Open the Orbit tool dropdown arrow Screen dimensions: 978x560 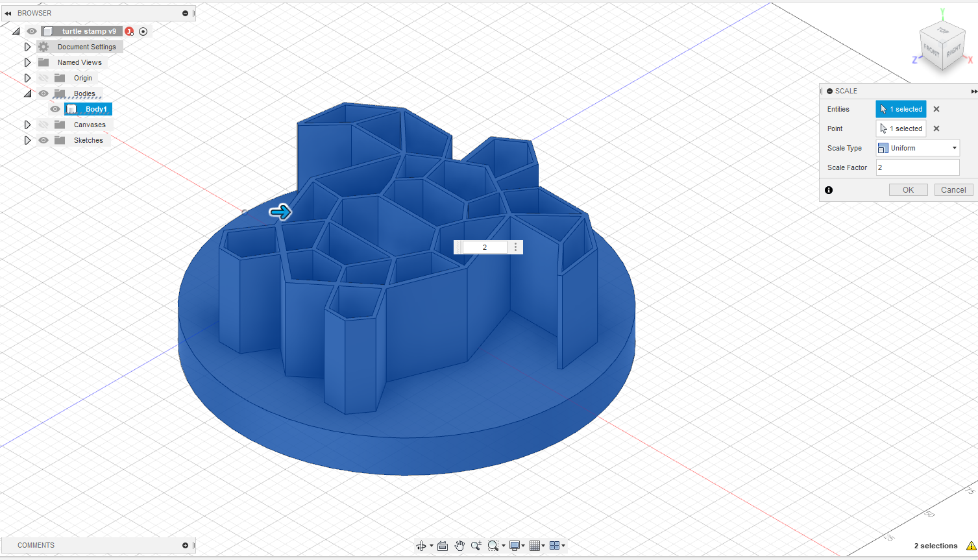(432, 546)
